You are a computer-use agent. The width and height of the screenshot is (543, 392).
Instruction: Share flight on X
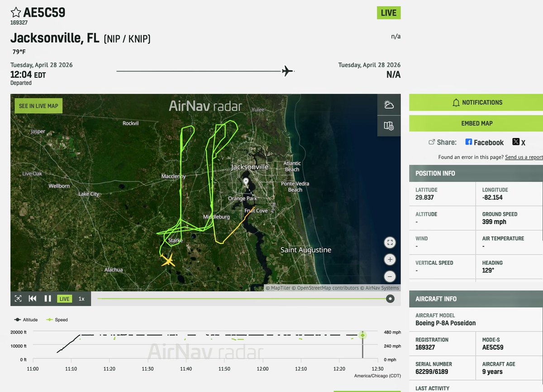pyautogui.click(x=519, y=142)
